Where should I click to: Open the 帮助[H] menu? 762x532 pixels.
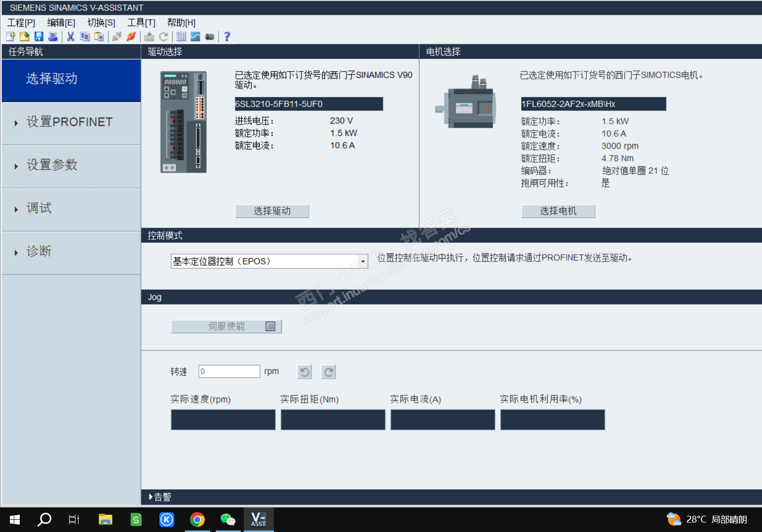click(181, 23)
